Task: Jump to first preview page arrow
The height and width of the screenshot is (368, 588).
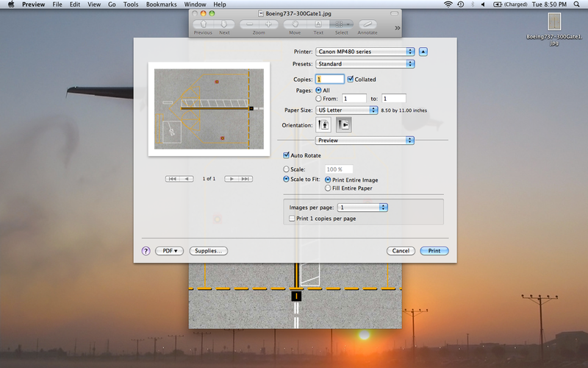Action: click(173, 179)
